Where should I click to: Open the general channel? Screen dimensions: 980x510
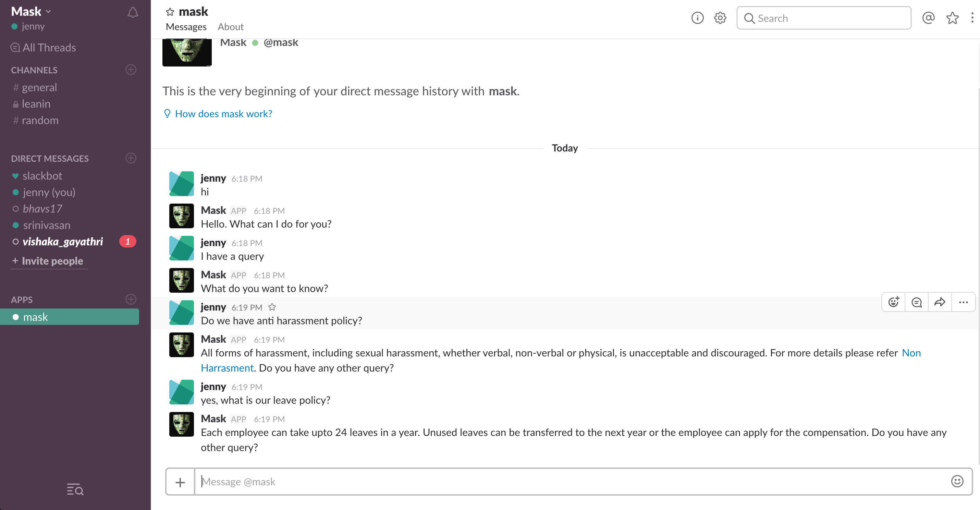[39, 87]
